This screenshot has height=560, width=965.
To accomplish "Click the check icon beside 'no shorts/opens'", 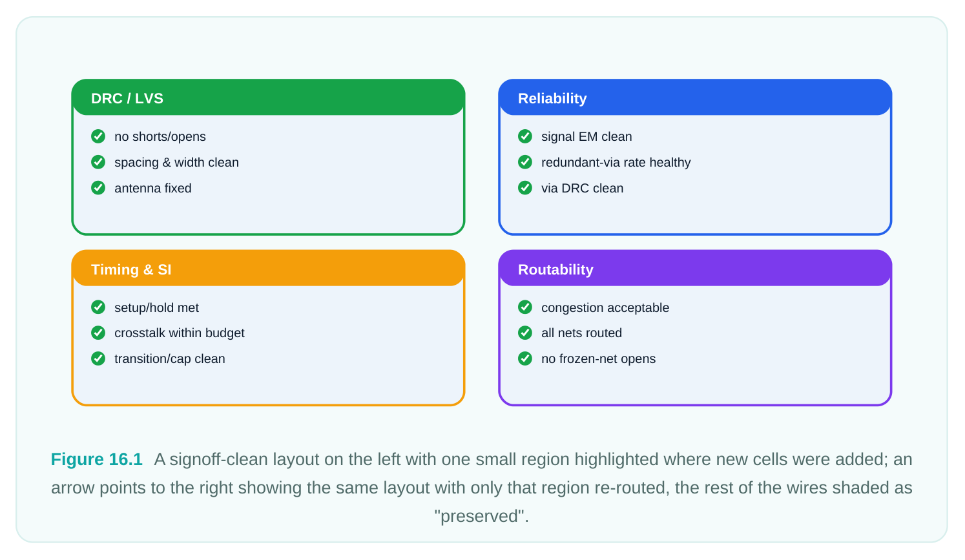I will [x=98, y=136].
